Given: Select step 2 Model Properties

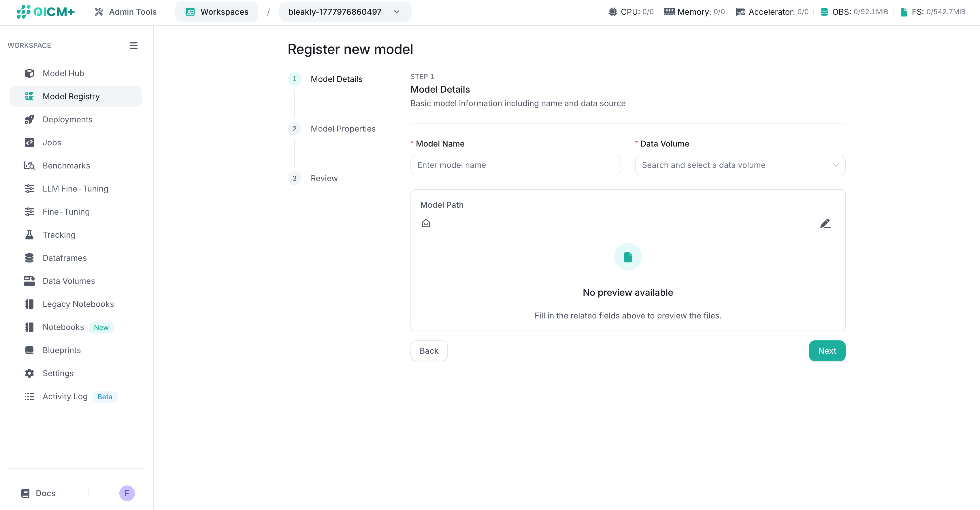Looking at the screenshot, I should (332, 129).
